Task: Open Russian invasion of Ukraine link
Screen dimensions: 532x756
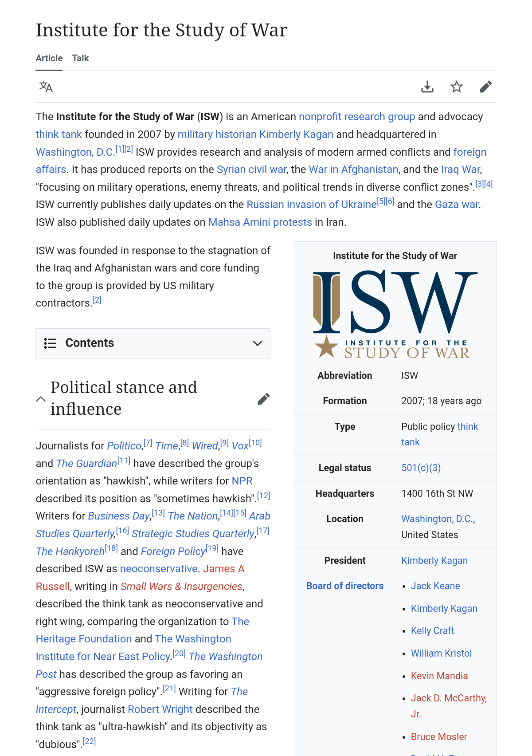Action: click(312, 205)
